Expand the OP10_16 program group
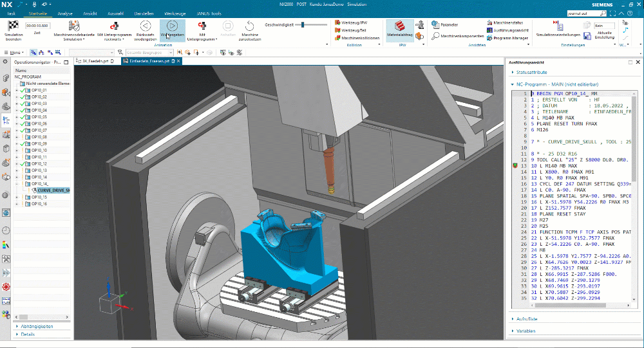644x348 pixels. [17, 203]
